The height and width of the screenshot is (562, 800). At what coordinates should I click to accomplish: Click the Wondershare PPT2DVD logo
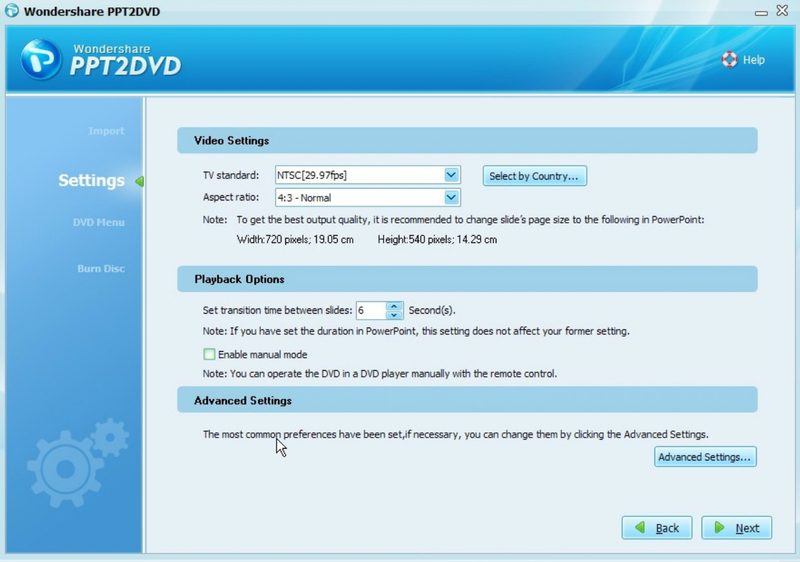click(101, 60)
